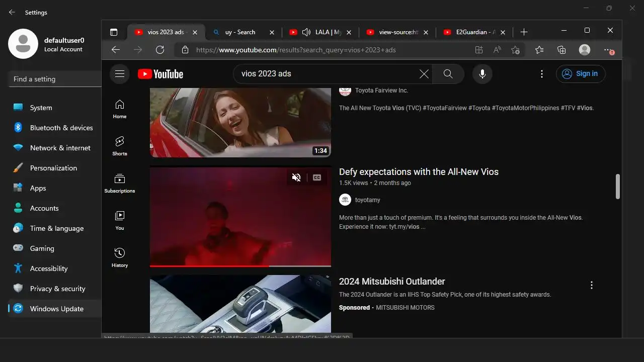The height and width of the screenshot is (362, 644).
Task: Run search with the magnifier button
Action: click(448, 74)
